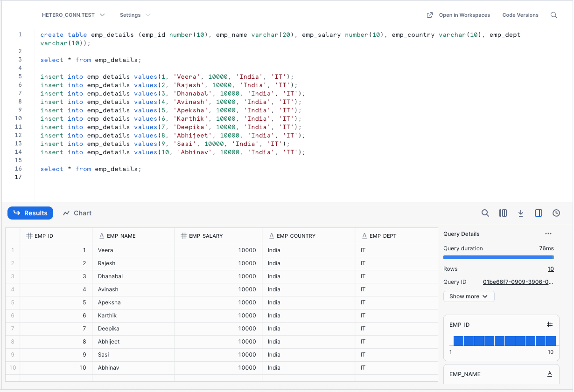Click the Rows count 10 link
The width and height of the screenshot is (574, 392).
click(x=551, y=269)
